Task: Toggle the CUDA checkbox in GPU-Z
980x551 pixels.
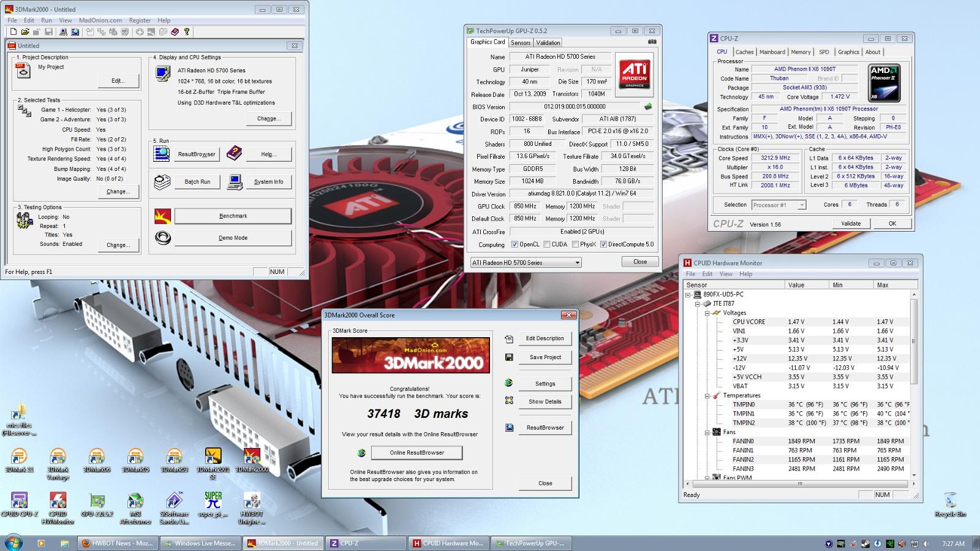Action: point(546,245)
